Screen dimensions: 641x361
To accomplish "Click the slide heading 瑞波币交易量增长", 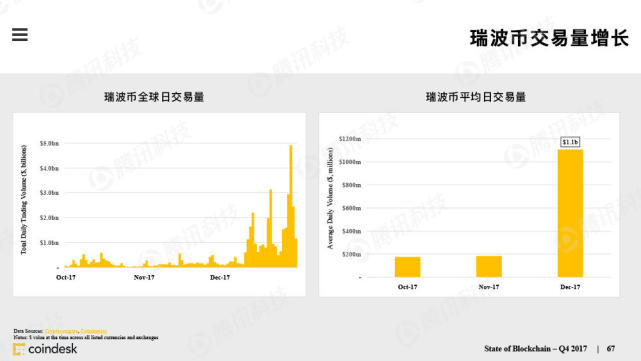I will click(x=549, y=38).
